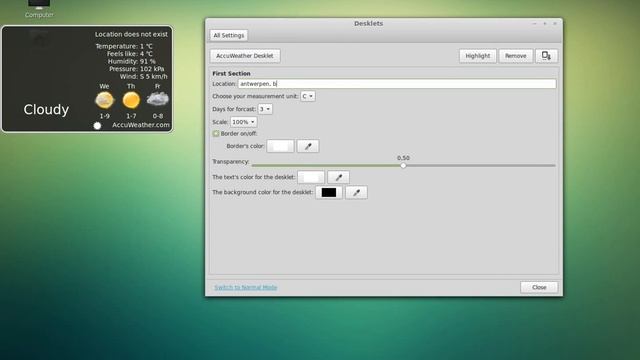Image resolution: width=640 pixels, height=360 pixels.
Task: Click the AccuWeather.com link in desklet
Action: tap(141, 125)
